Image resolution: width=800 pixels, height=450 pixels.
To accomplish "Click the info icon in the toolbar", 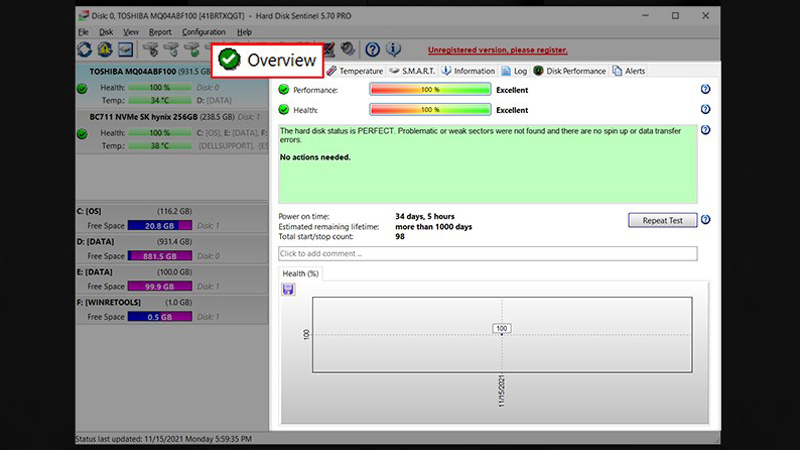I will pyautogui.click(x=393, y=49).
